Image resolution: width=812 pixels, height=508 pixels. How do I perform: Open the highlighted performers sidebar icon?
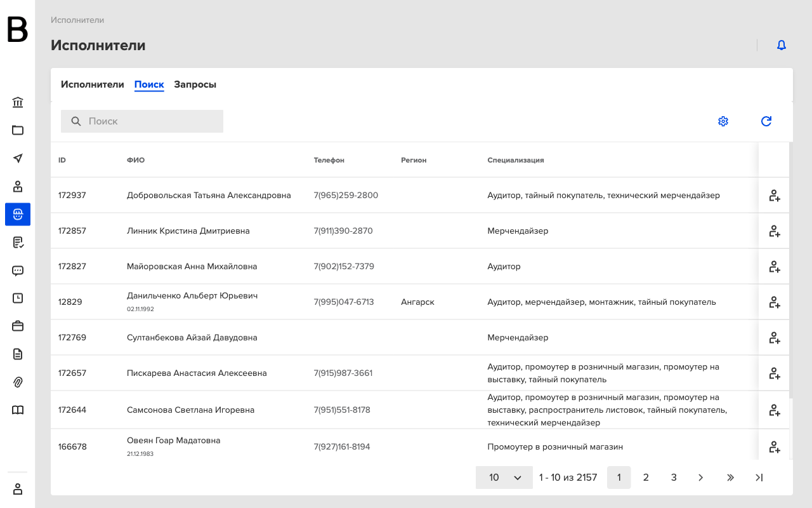[18, 214]
